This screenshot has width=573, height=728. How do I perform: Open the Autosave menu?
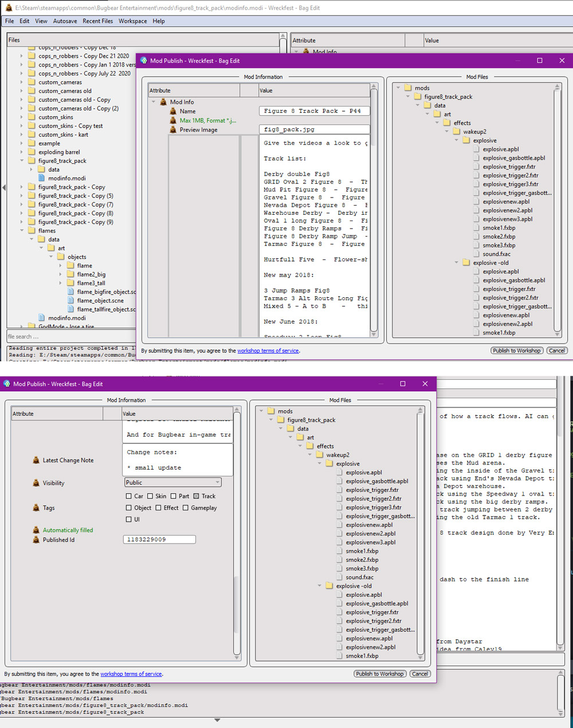[x=65, y=21]
